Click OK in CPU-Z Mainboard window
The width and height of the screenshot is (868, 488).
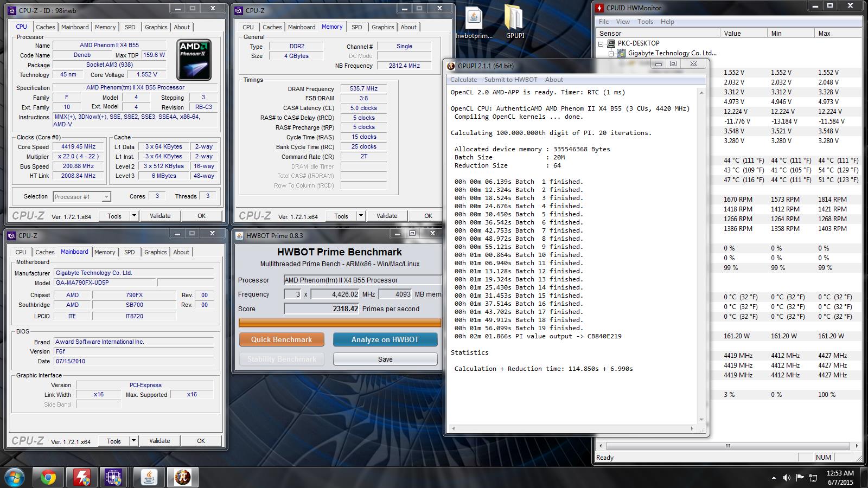click(x=201, y=441)
